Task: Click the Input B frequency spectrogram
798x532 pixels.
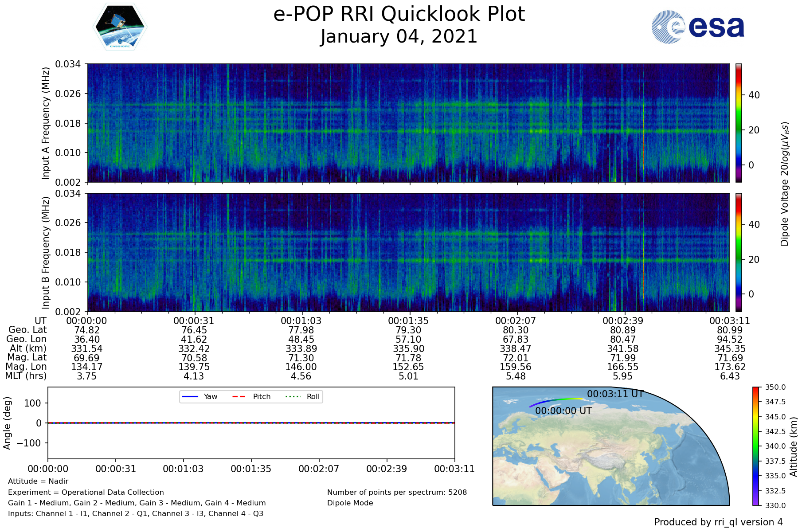Action: pyautogui.click(x=408, y=252)
